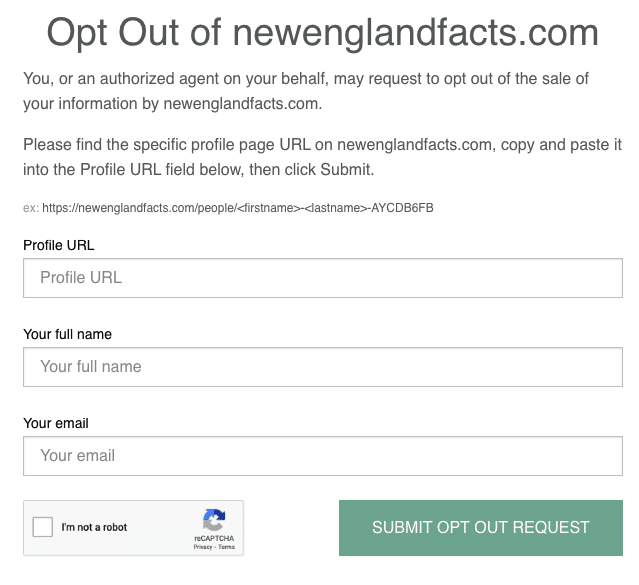Click the Your email field label
639x585 pixels.
click(x=56, y=423)
